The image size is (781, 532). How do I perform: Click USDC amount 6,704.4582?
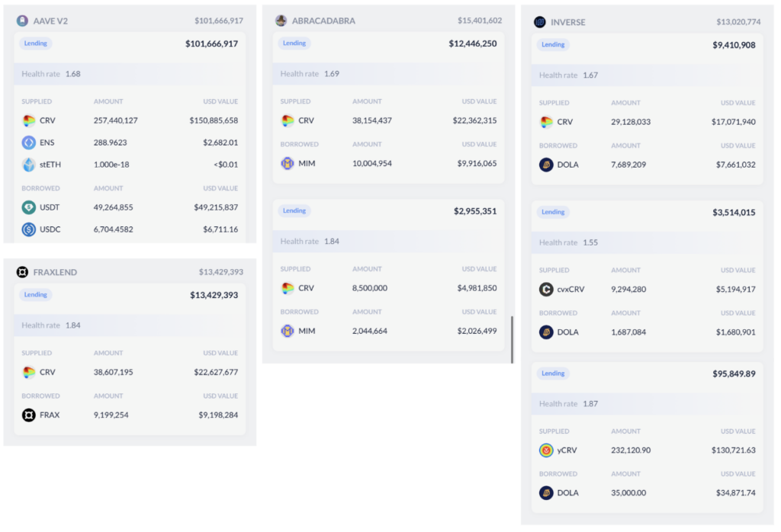click(113, 229)
